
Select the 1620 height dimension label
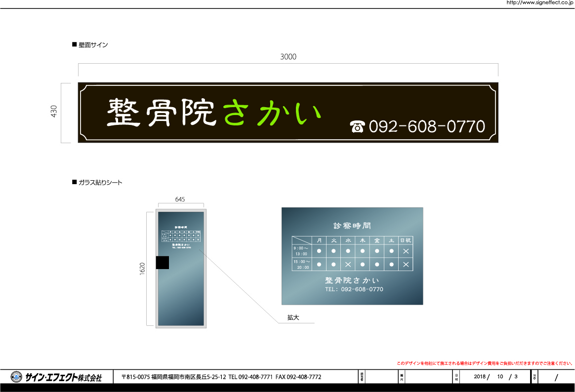[142, 268]
